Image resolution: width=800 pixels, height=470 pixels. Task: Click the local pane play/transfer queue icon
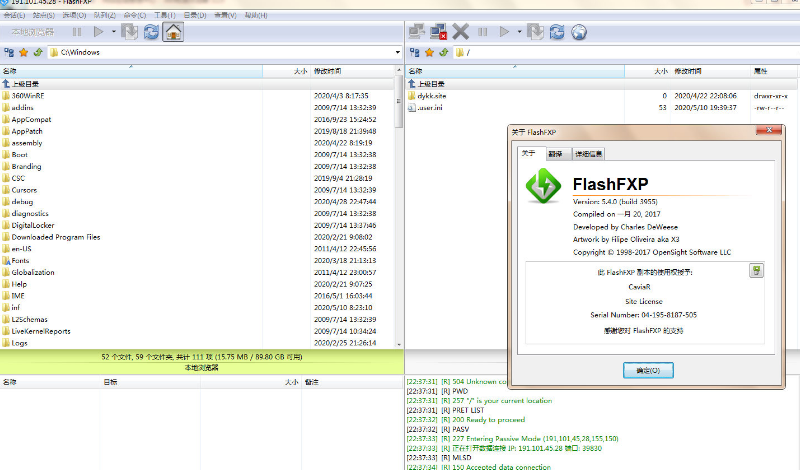coord(98,32)
